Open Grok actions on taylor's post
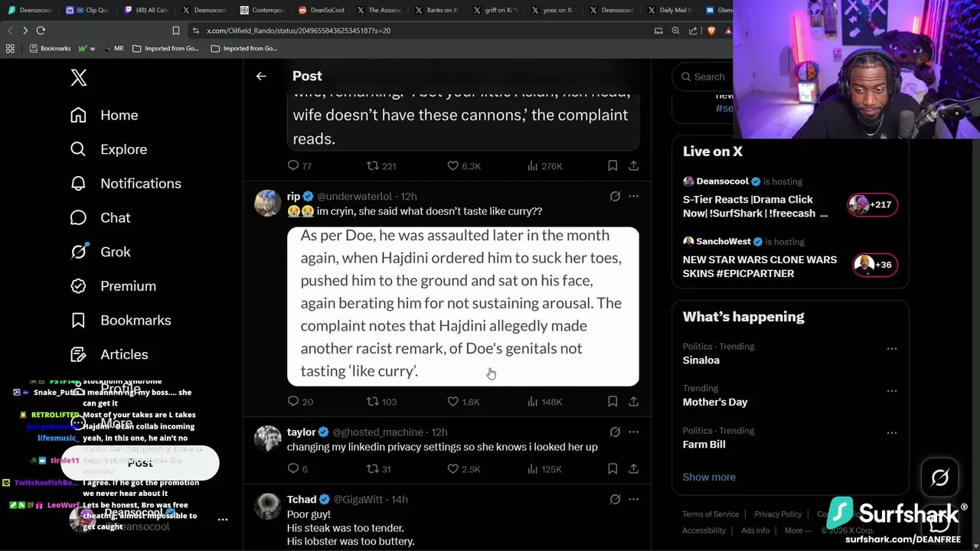 coord(615,432)
